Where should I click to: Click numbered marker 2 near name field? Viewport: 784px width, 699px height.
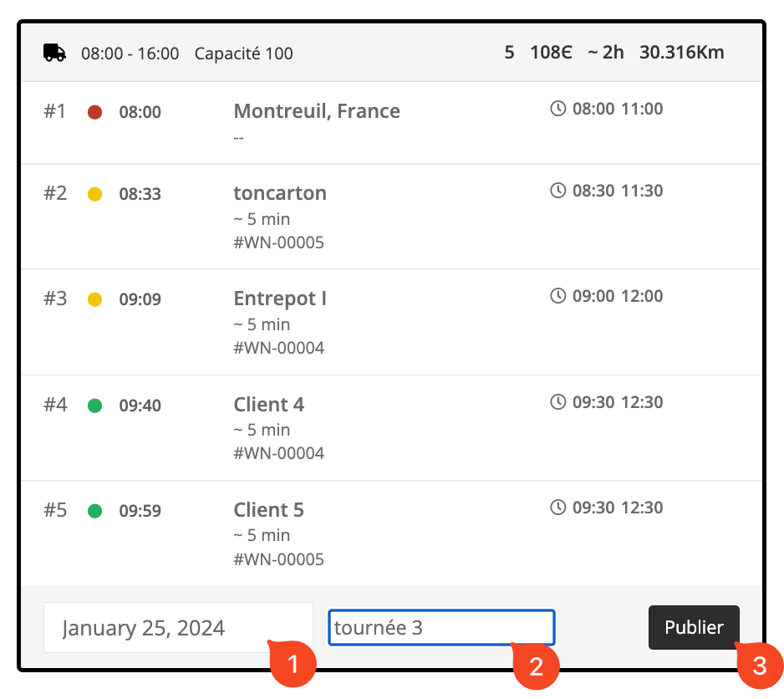tap(536, 666)
